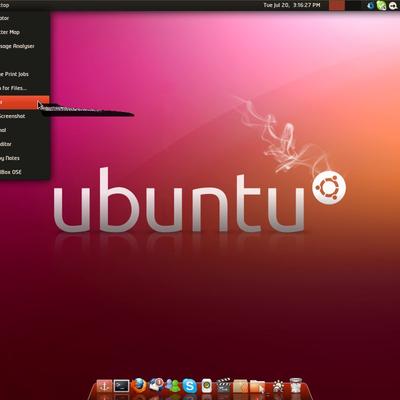Choose Take Screenshot from the menu

point(25,116)
